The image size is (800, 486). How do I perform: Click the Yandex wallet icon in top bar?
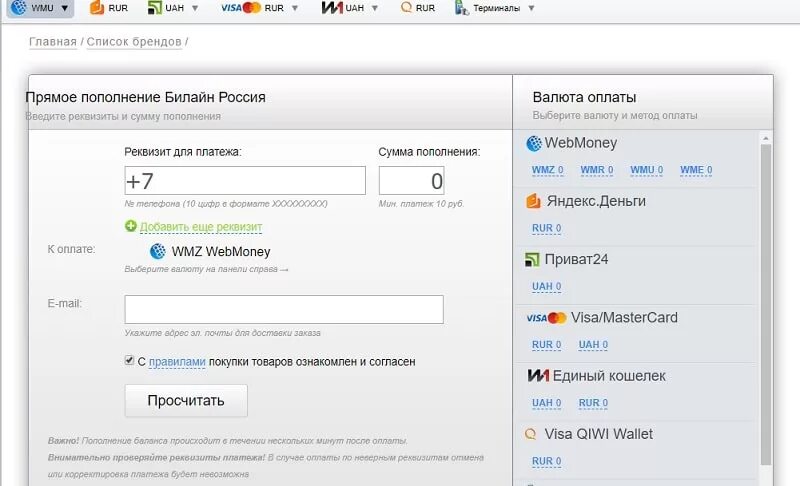[97, 7]
